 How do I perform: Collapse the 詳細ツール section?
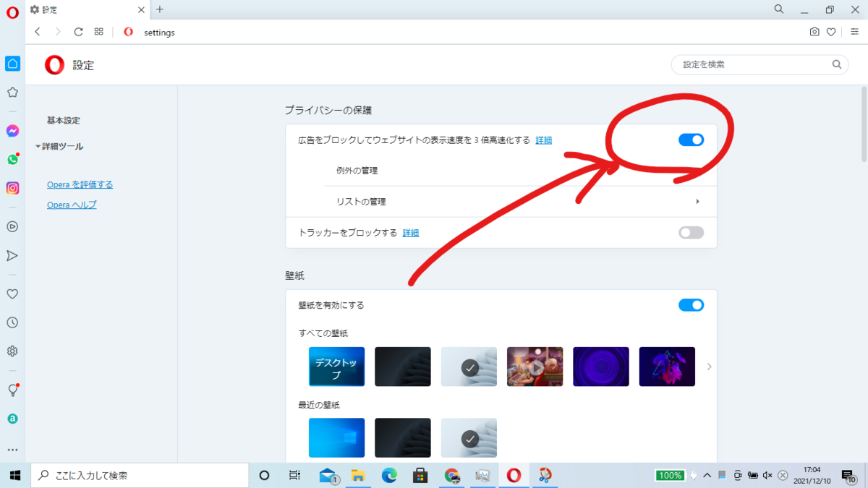point(61,145)
